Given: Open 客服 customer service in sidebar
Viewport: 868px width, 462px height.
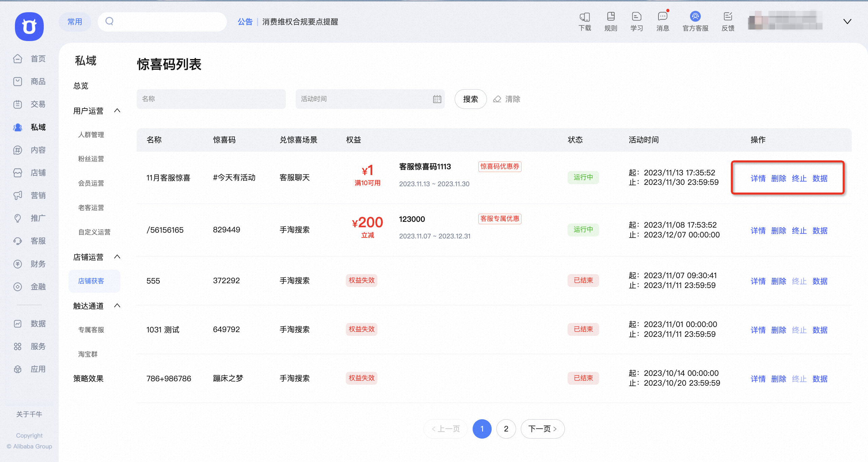Looking at the screenshot, I should pyautogui.click(x=29, y=241).
